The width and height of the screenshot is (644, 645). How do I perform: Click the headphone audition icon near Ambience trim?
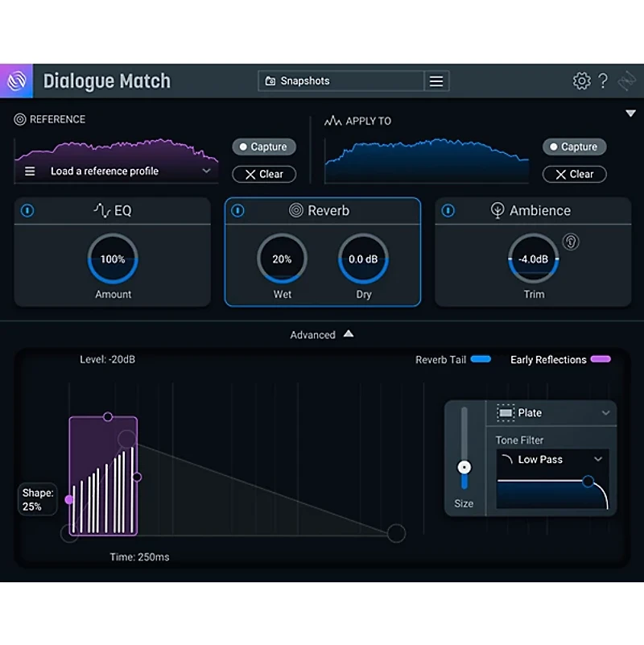(x=571, y=242)
